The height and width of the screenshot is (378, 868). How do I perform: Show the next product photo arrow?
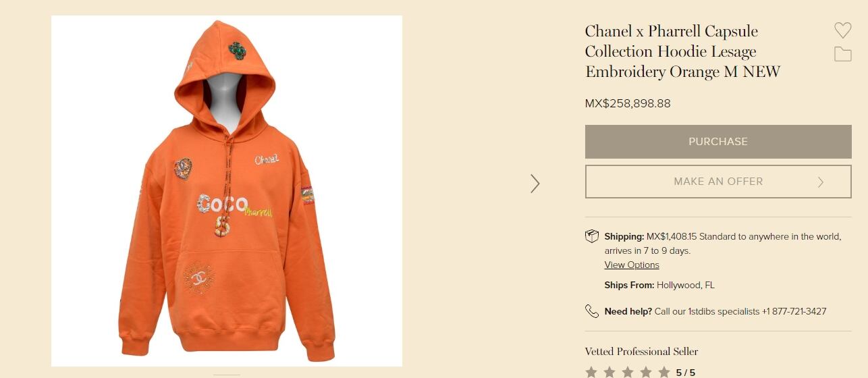[x=535, y=184]
